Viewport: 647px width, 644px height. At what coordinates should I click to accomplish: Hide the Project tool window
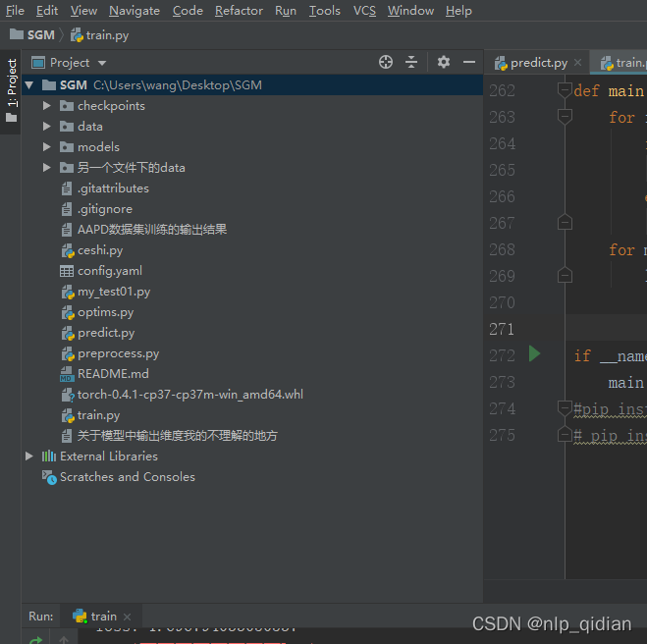[467, 62]
